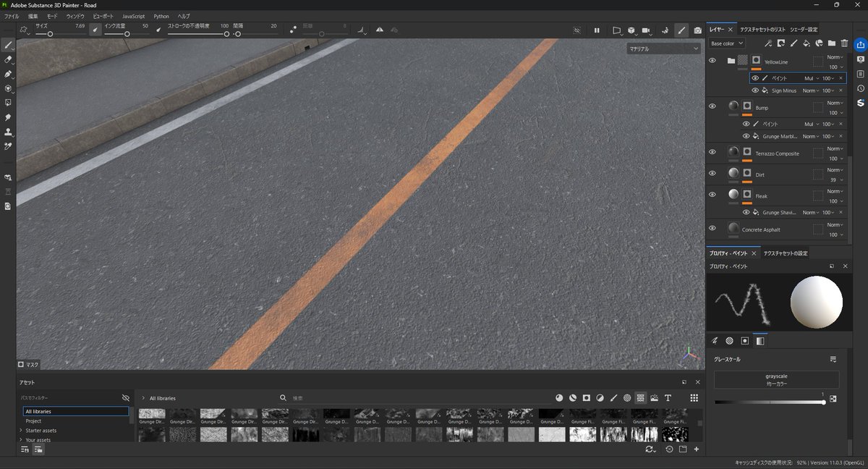Click the grayscale color button in properties

(x=777, y=379)
